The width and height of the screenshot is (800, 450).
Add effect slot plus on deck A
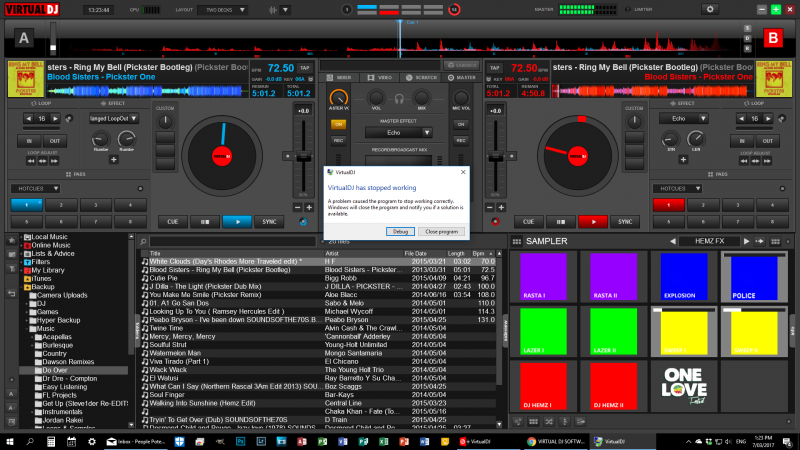pos(113,160)
